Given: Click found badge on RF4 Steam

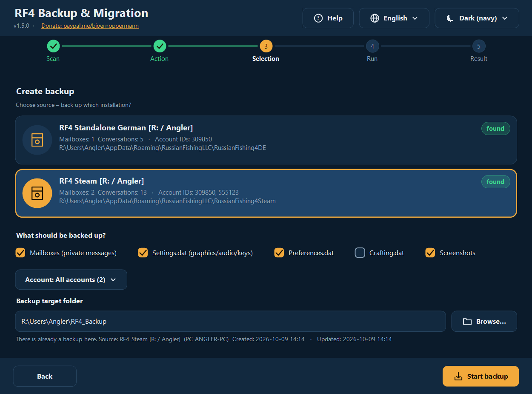Looking at the screenshot, I should 496,182.
